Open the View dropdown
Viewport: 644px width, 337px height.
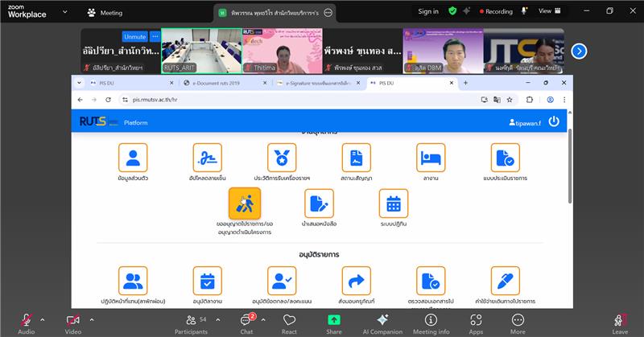(x=548, y=11)
